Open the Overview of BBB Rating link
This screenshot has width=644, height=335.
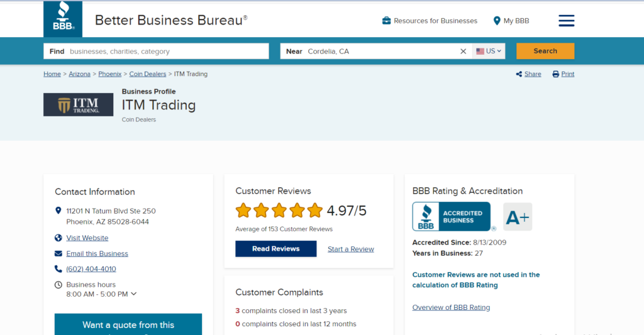pos(451,307)
